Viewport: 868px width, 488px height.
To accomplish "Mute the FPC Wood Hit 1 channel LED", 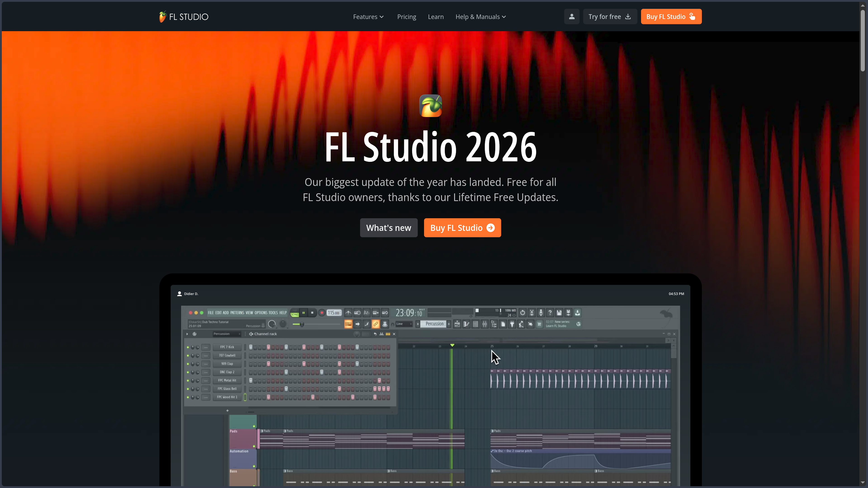I will [188, 397].
